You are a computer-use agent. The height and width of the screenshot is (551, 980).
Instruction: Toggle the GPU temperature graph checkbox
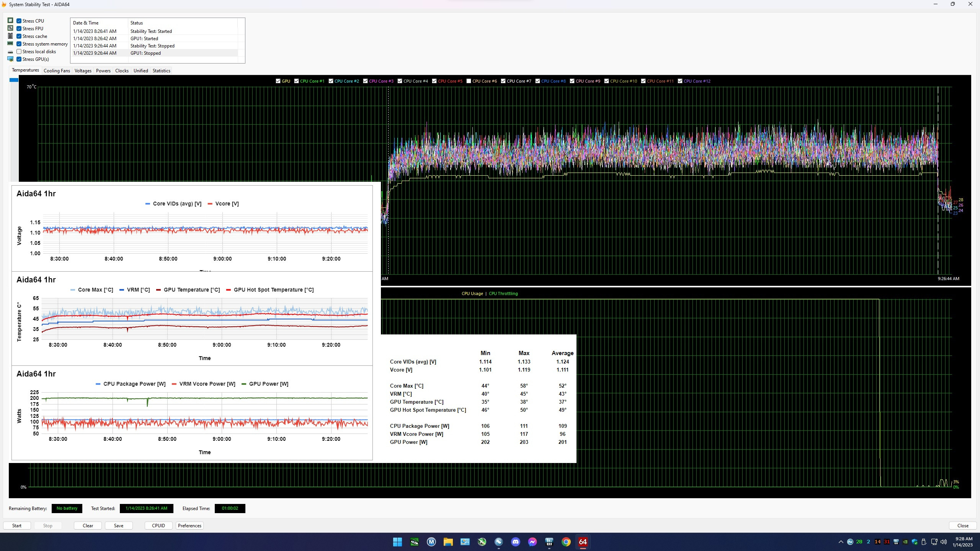click(x=278, y=81)
